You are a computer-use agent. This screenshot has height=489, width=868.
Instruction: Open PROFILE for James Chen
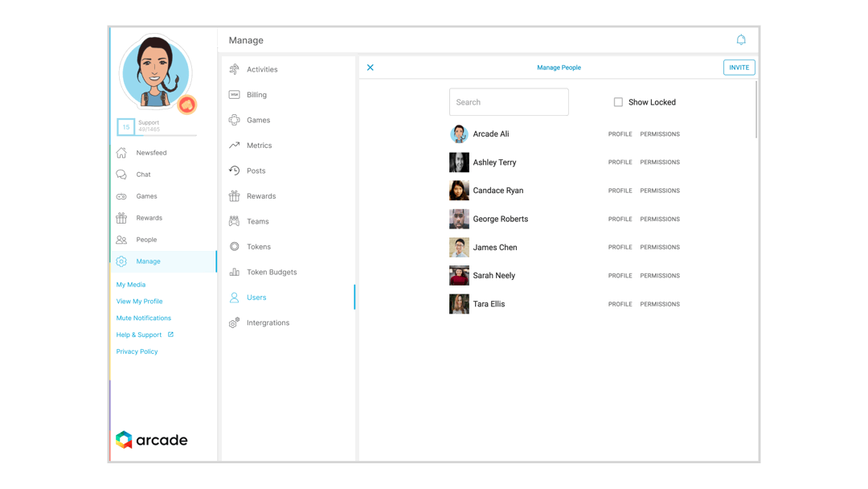(x=620, y=248)
